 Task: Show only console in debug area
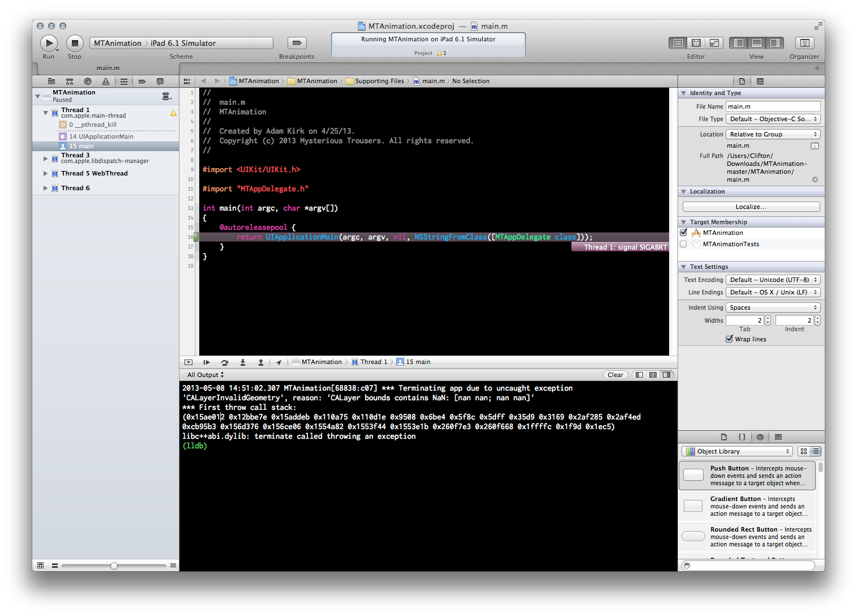[667, 375]
